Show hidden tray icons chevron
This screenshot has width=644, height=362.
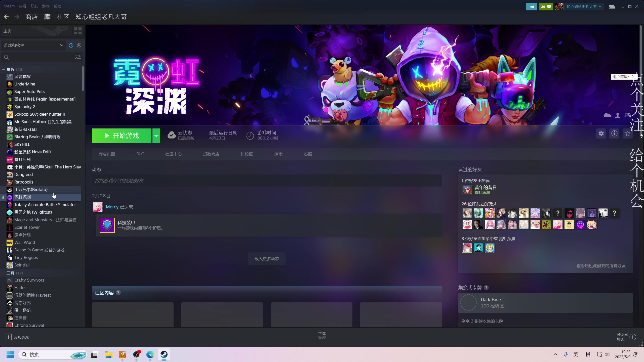[556, 354]
